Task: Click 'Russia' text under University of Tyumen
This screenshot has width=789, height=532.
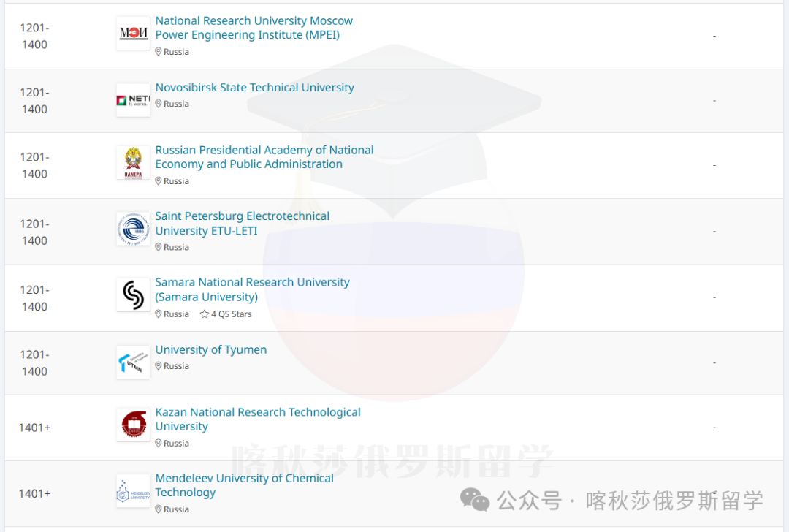Action: pyautogui.click(x=176, y=366)
